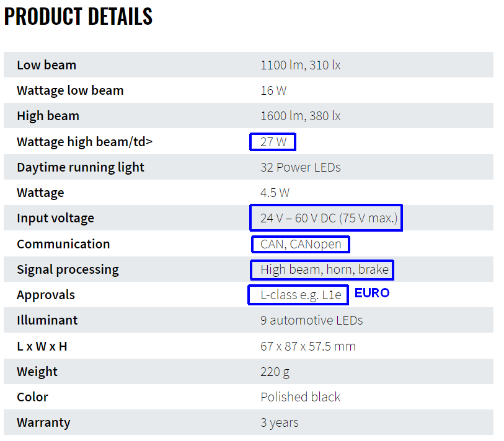Click the PRODUCT DETAILS heading
504x441 pixels.
[78, 17]
